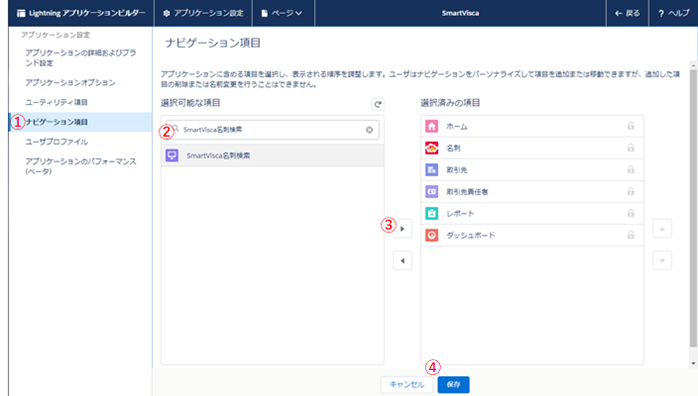Remove item with left arrow button
698x396 pixels.
[x=402, y=261]
